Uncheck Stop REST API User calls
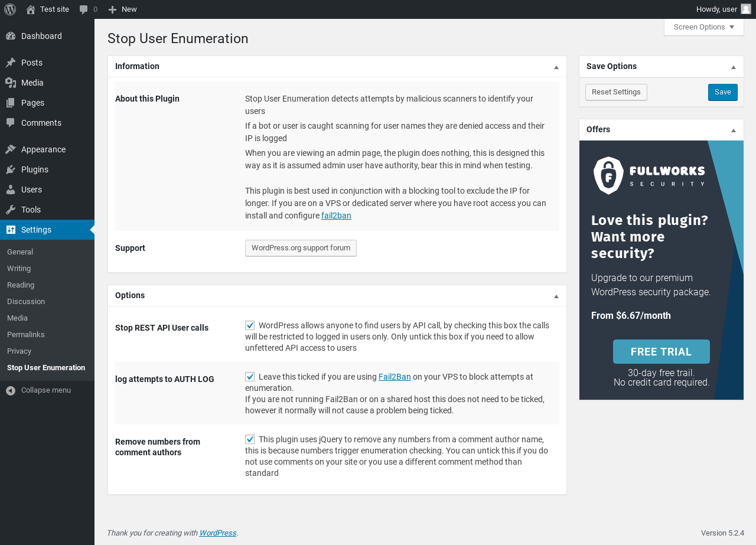The image size is (756, 545). (250, 325)
